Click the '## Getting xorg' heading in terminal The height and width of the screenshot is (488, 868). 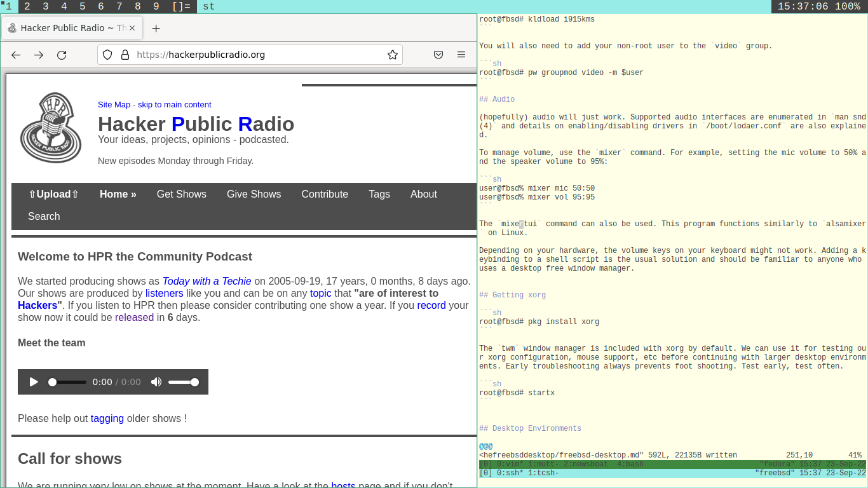pos(513,295)
